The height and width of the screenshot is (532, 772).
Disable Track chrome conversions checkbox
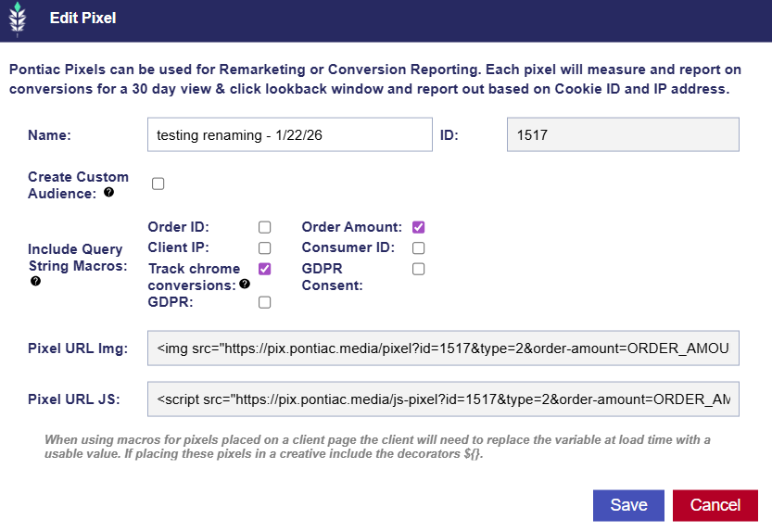click(x=264, y=269)
